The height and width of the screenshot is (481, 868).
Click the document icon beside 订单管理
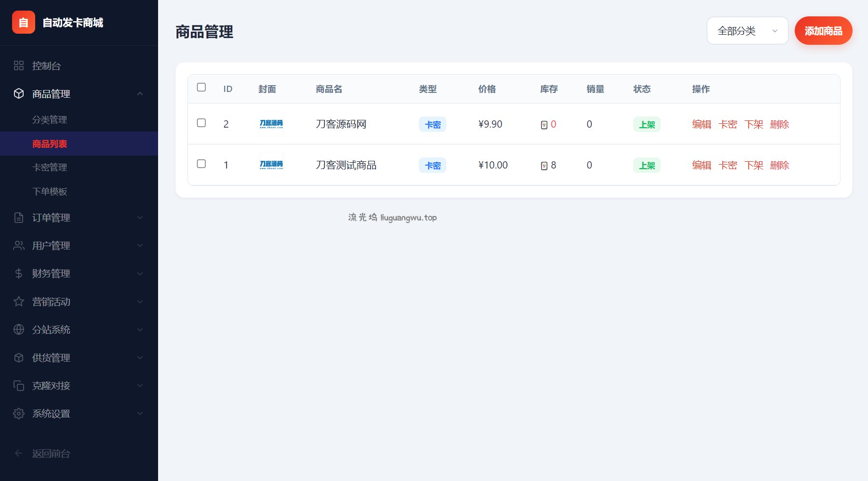[19, 218]
